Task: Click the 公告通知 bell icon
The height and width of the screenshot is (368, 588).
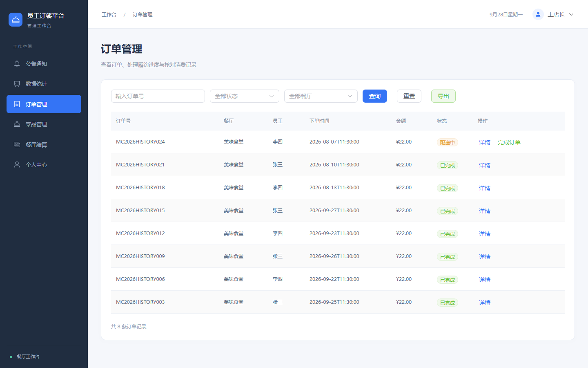Action: click(x=17, y=64)
